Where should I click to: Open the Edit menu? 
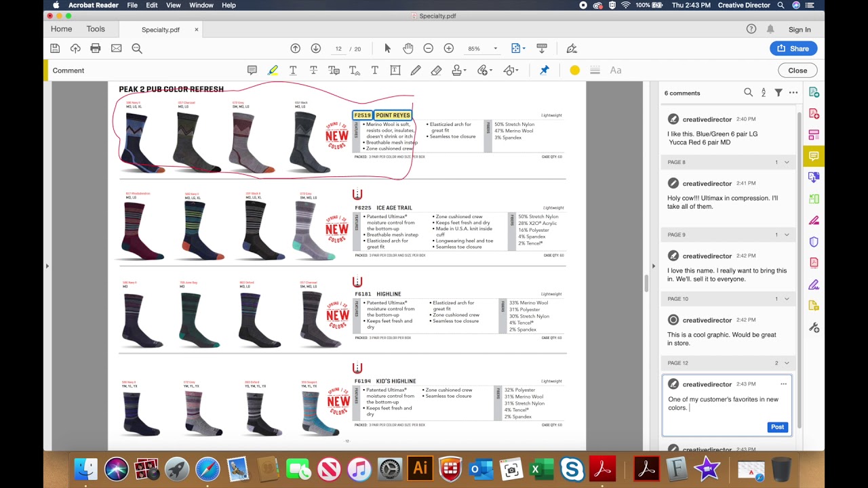(152, 5)
